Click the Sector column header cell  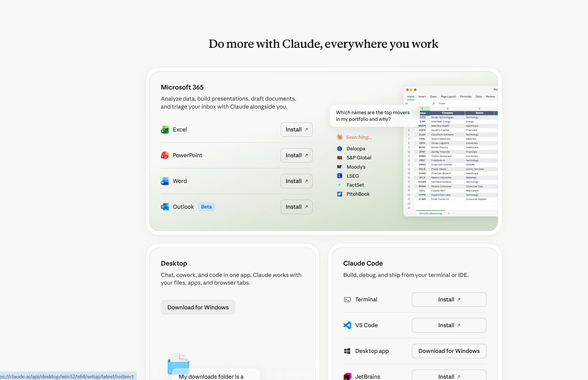point(479,113)
